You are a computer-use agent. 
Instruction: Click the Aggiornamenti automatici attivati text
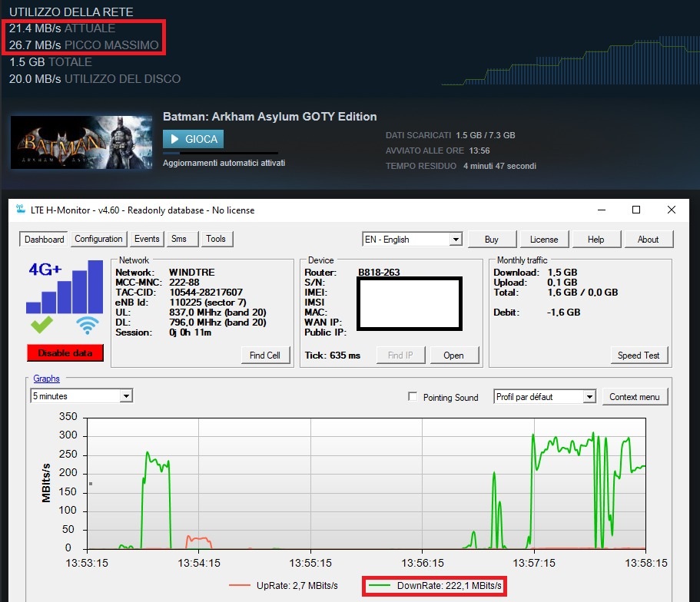224,163
